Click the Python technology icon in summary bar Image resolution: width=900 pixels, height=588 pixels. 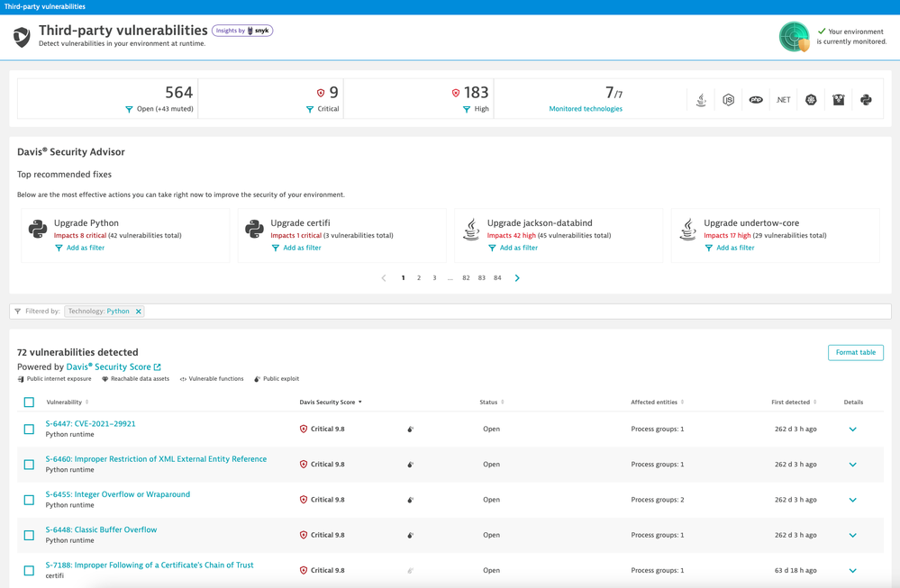pyautogui.click(x=866, y=100)
